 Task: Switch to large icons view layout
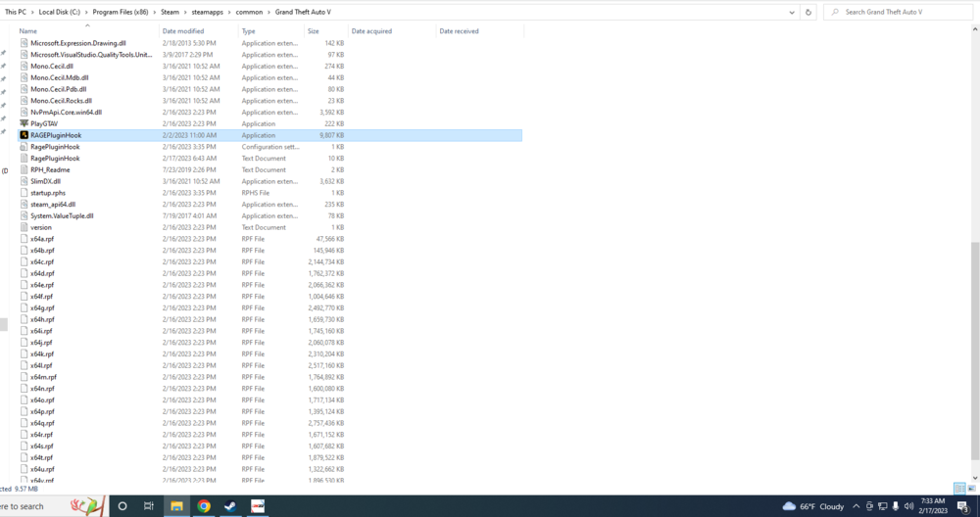pos(971,489)
